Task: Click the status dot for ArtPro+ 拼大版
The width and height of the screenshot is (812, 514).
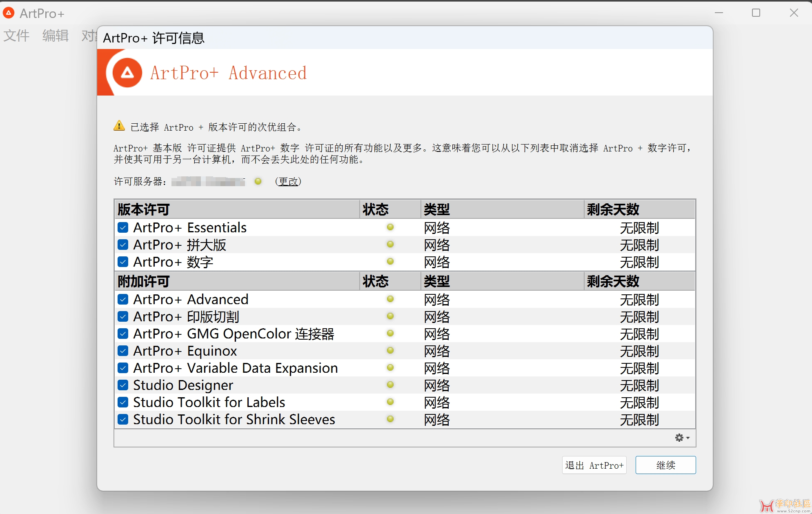Action: click(x=390, y=244)
